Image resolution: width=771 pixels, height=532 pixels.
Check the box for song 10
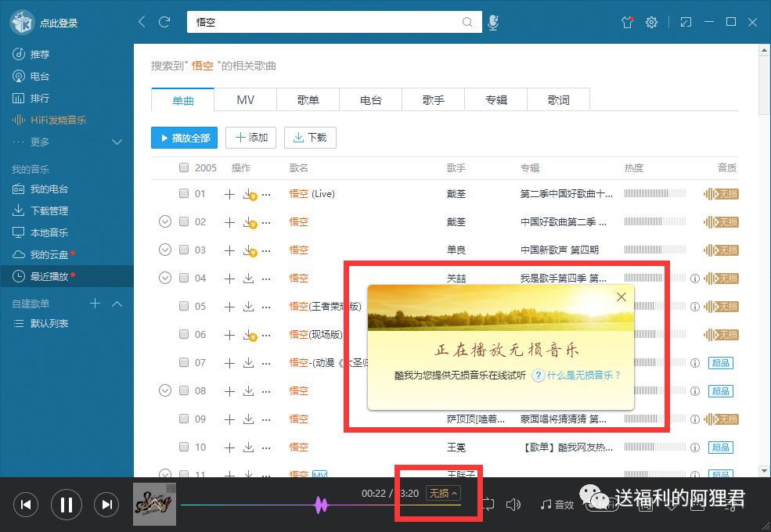coord(184,447)
